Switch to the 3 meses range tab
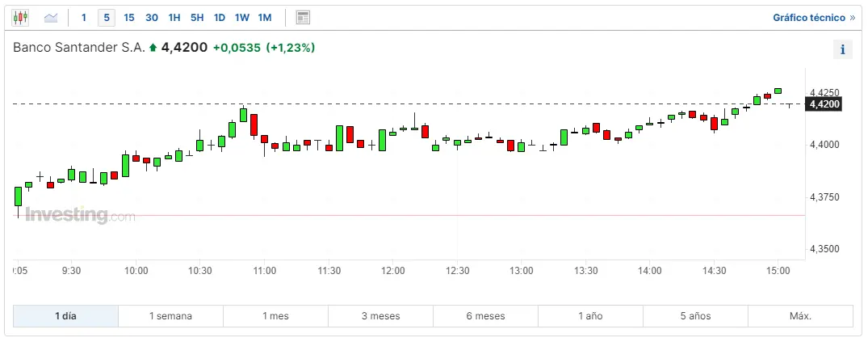 point(381,316)
